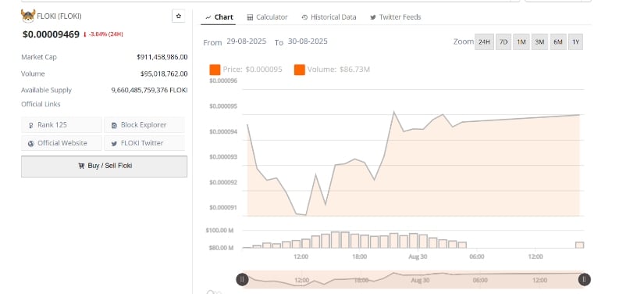644x294 pixels.
Task: Click the $0.000096 y-axis label
Action: click(x=223, y=81)
